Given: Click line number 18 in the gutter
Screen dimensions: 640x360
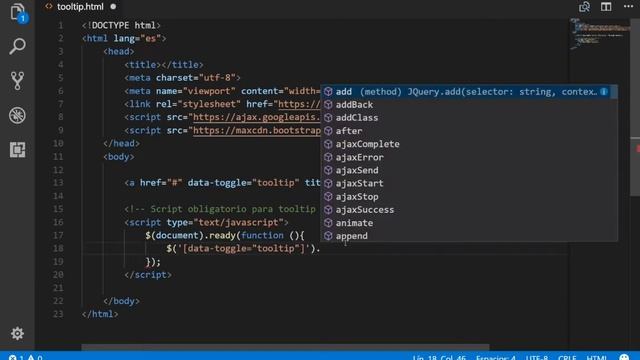Looking at the screenshot, I should tap(58, 248).
